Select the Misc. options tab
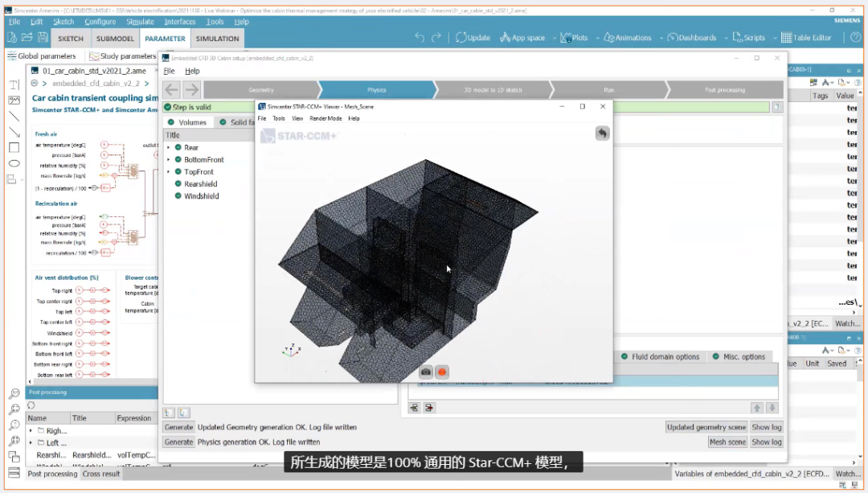Screen dimensions: 868x493 tap(739, 357)
